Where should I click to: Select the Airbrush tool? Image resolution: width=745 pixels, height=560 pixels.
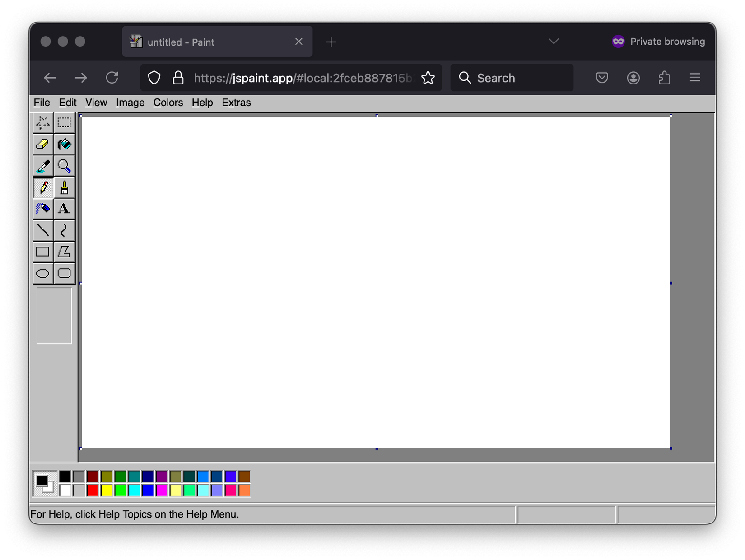click(x=43, y=209)
